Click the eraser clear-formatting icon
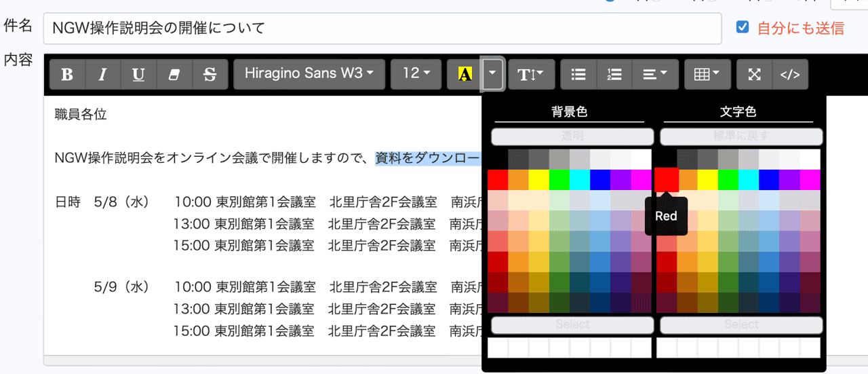Image resolution: width=868 pixels, height=374 pixels. [x=174, y=75]
